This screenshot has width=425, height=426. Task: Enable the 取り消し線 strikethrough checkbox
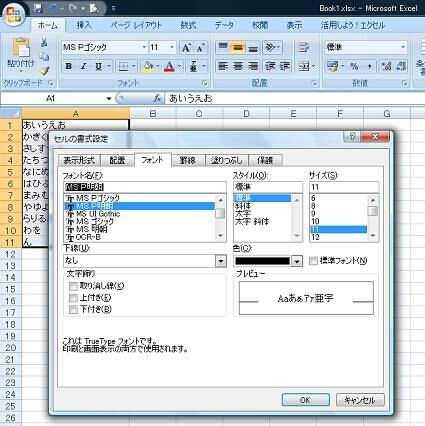click(73, 286)
